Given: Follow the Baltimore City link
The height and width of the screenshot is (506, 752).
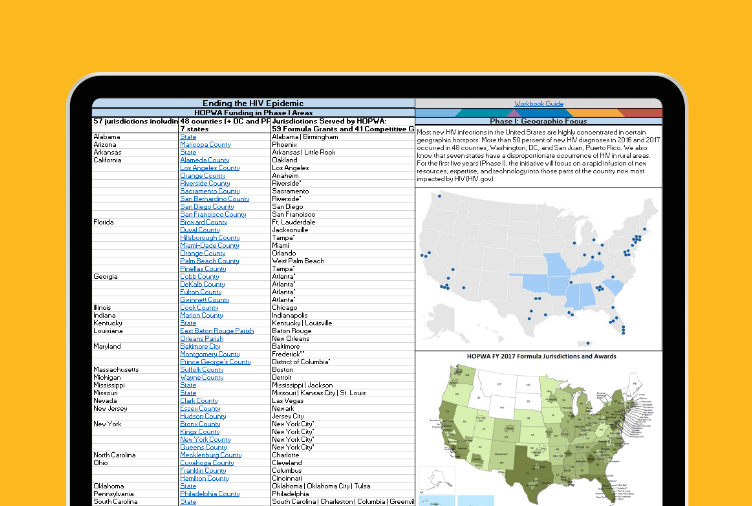Looking at the screenshot, I should tap(200, 346).
